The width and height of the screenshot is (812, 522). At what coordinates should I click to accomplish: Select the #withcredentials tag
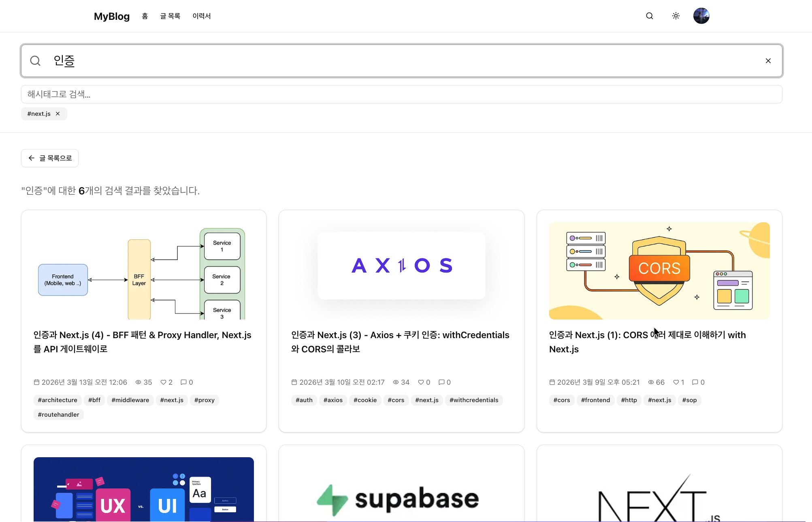474,400
